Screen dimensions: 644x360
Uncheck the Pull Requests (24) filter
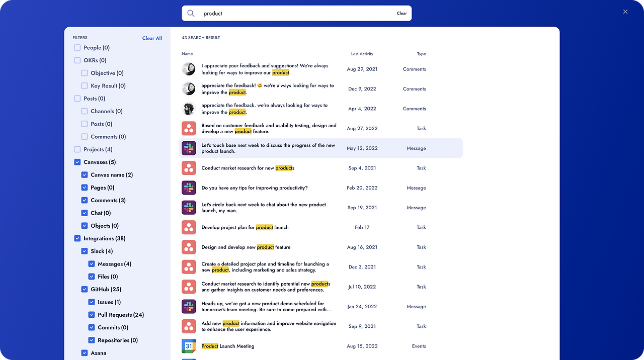pyautogui.click(x=92, y=315)
